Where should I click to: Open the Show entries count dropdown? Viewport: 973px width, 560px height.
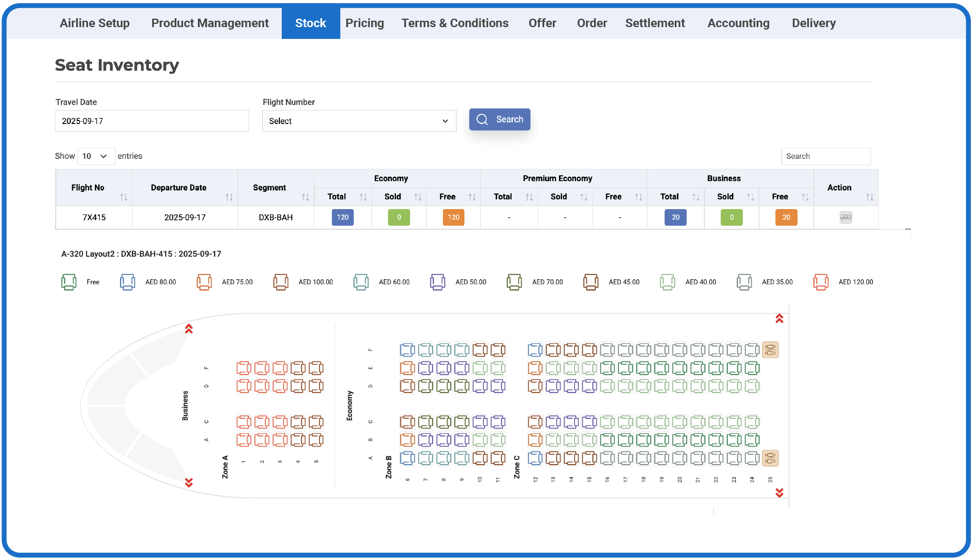point(96,156)
